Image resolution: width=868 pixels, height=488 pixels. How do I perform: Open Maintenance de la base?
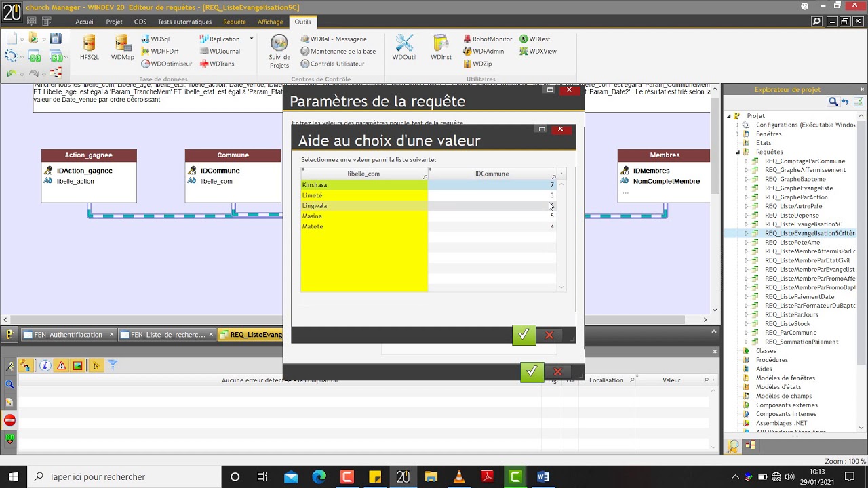338,52
